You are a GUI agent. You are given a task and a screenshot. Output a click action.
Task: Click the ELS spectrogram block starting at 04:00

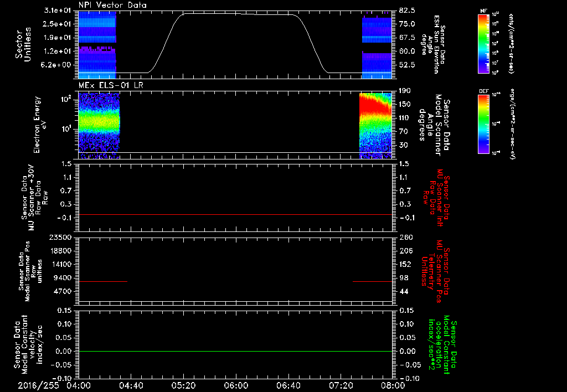(99, 126)
